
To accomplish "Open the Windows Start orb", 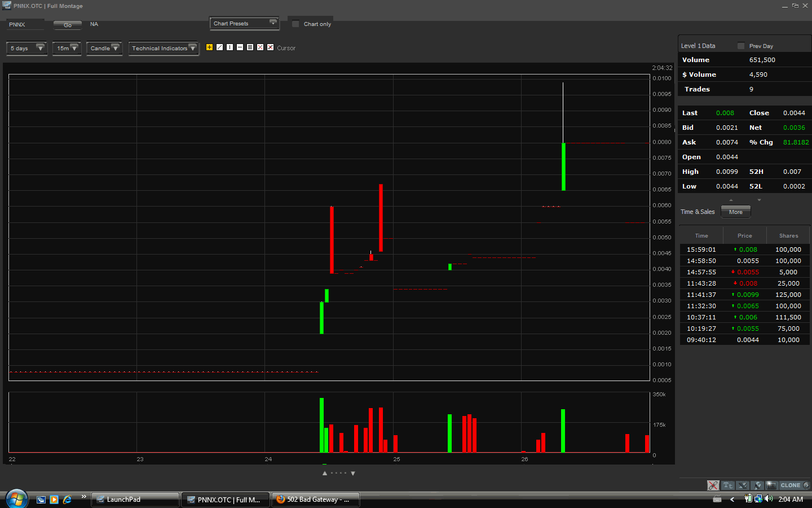I will pos(17,499).
